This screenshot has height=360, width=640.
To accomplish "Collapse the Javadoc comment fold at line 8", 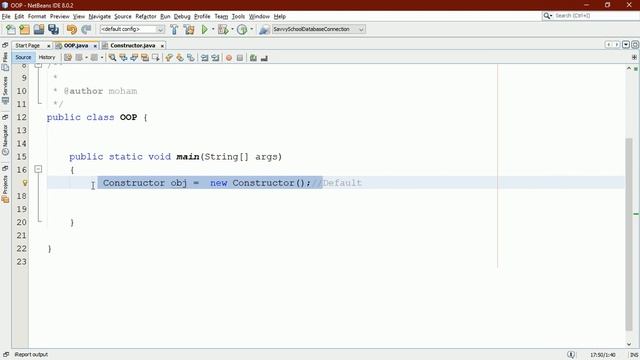I will (38, 65).
